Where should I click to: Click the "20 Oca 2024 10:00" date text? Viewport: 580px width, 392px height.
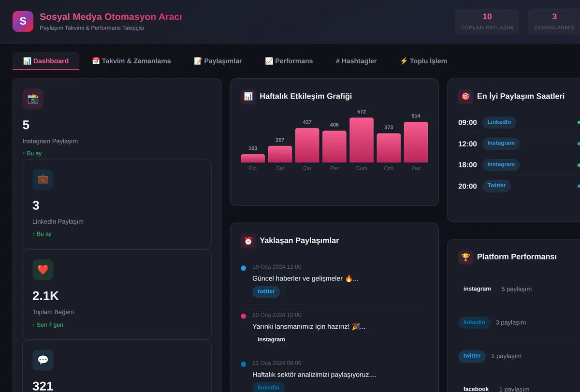point(276,315)
